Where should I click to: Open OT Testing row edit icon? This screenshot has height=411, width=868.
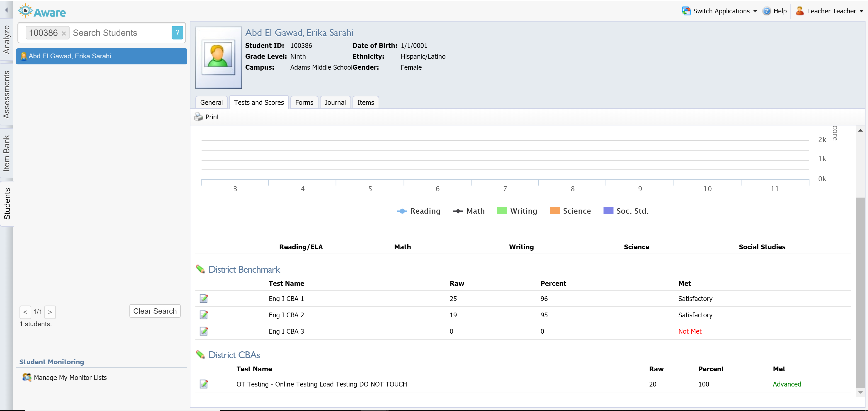[204, 384]
